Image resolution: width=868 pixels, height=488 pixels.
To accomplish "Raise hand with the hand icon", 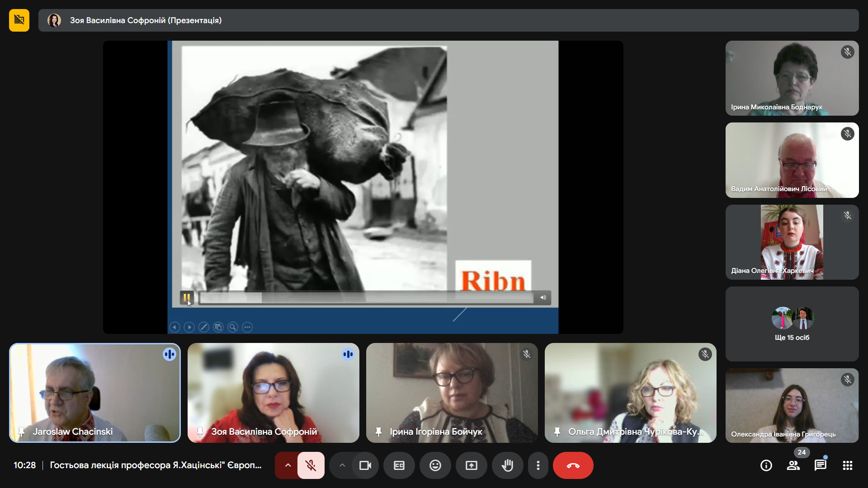I will 507,465.
